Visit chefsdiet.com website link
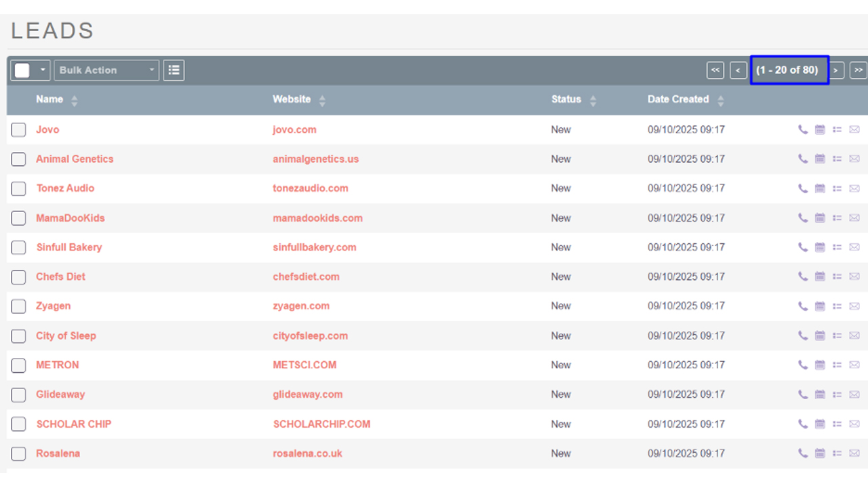 coord(307,277)
